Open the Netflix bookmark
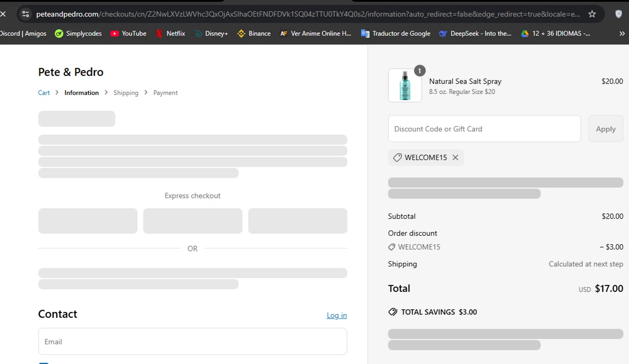Screen dimensions: 629x364 [x=170, y=34]
